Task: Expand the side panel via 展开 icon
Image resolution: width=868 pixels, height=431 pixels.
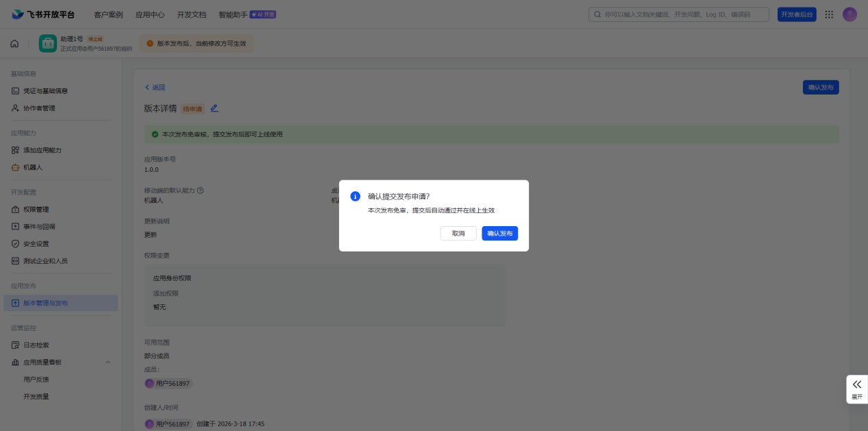Action: point(856,389)
